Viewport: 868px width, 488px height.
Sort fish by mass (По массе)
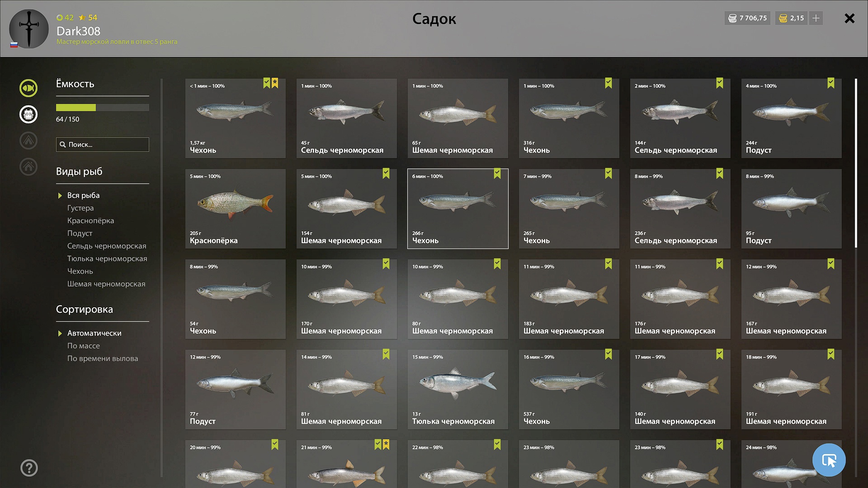coord(84,346)
